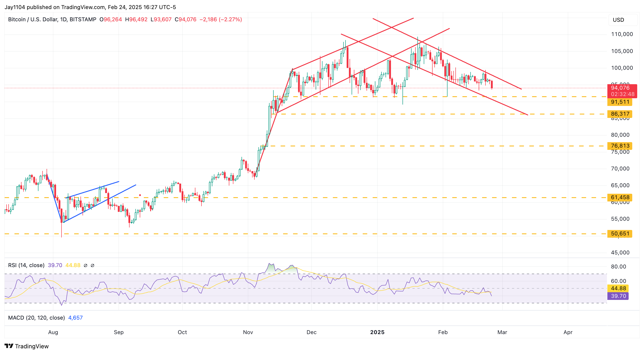
Task: Click the 100,000 price axis label
Action: point(622,68)
